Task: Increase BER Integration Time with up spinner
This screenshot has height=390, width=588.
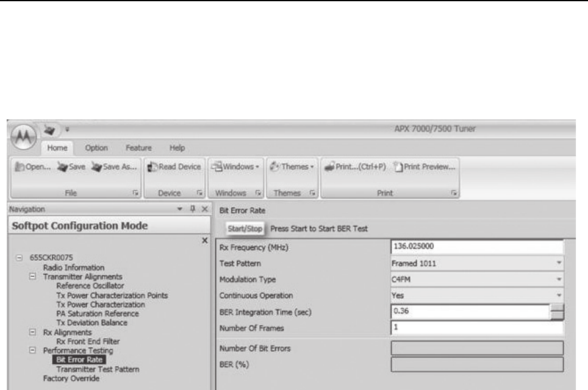Action: (558, 308)
